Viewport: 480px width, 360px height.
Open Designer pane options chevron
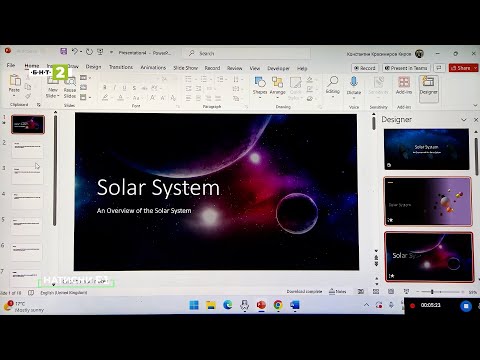coord(464,120)
